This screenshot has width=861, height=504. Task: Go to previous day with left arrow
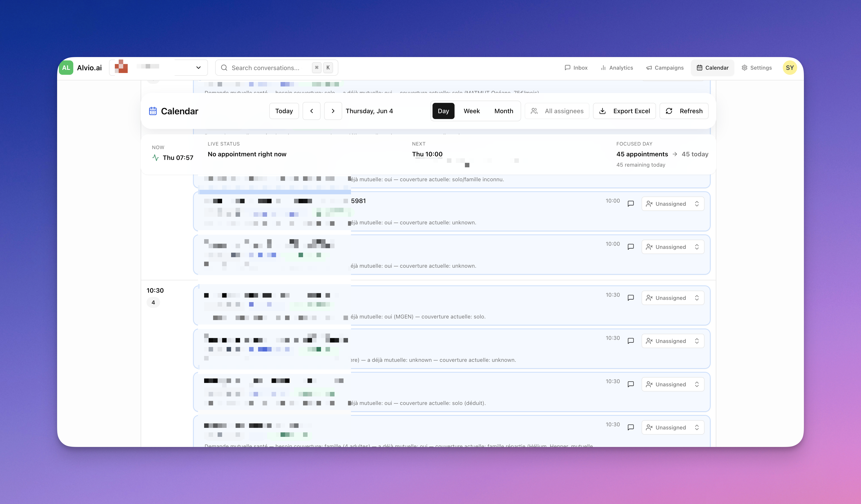point(312,111)
